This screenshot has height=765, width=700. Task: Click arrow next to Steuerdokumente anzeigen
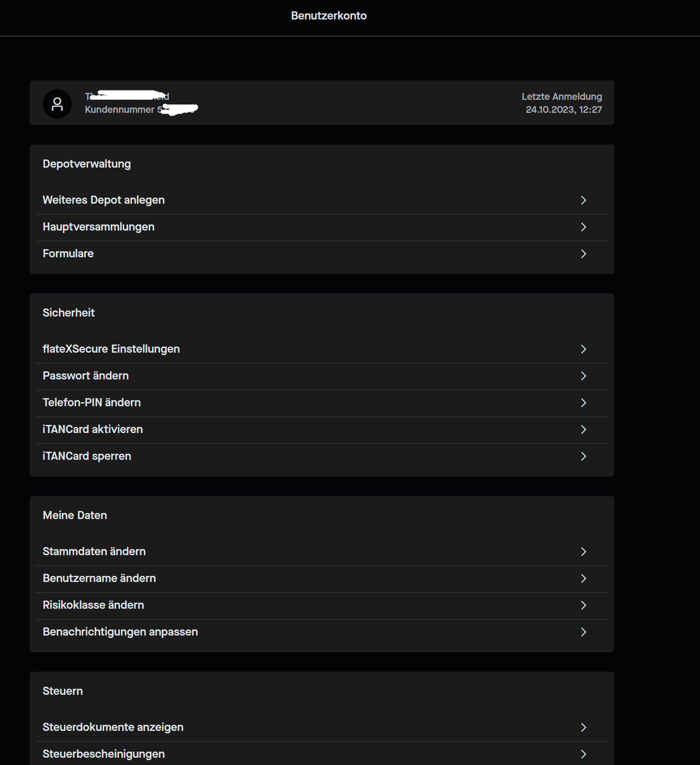click(583, 727)
